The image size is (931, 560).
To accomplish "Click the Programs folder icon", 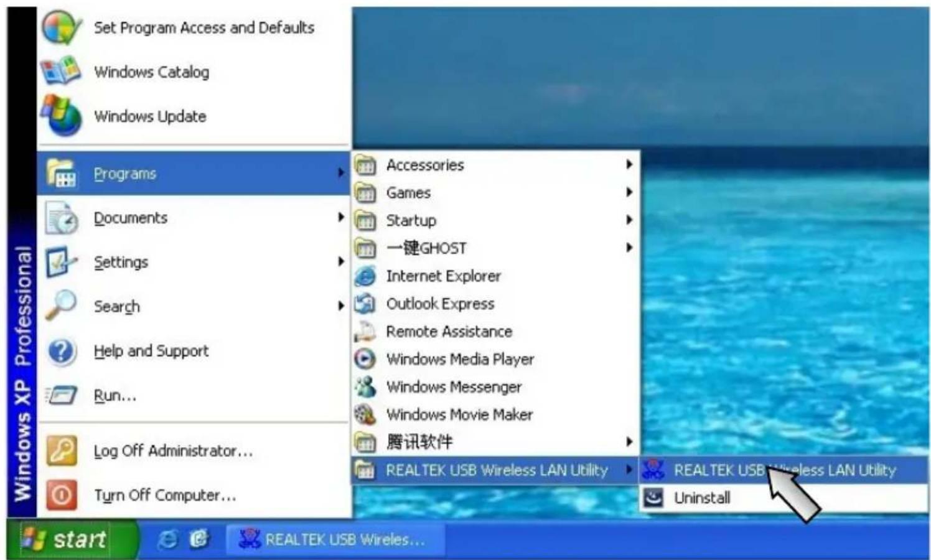I will (x=62, y=174).
